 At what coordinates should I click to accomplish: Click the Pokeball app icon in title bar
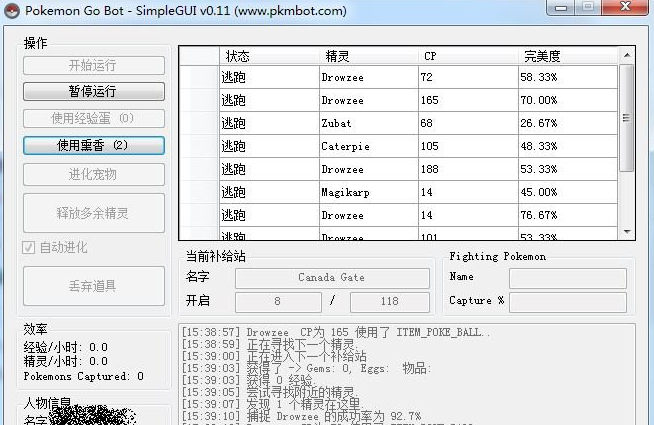[x=12, y=11]
